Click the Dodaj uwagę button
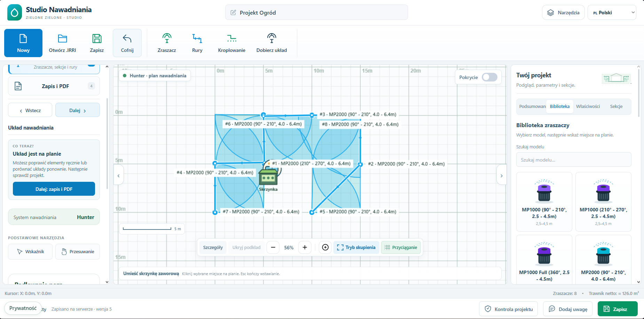 coord(568,309)
